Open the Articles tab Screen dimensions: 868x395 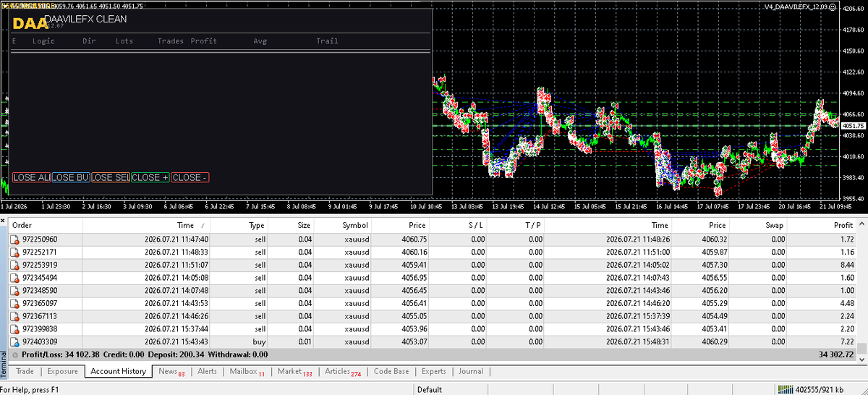point(342,372)
